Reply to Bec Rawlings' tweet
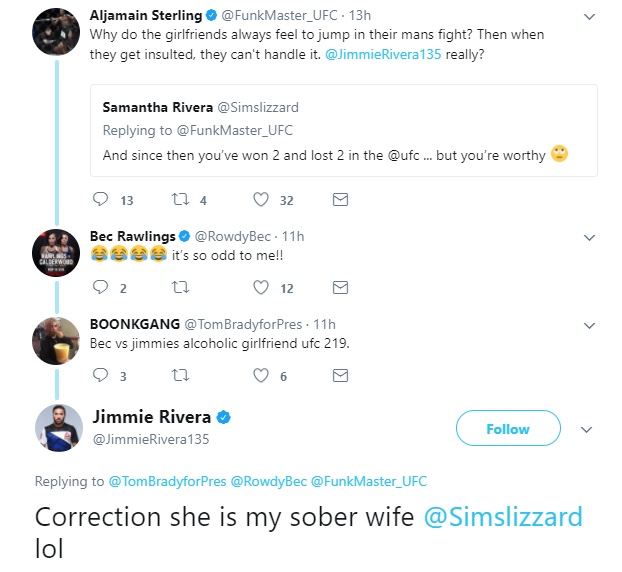Image resolution: width=622 pixels, height=572 pixels. [100, 288]
